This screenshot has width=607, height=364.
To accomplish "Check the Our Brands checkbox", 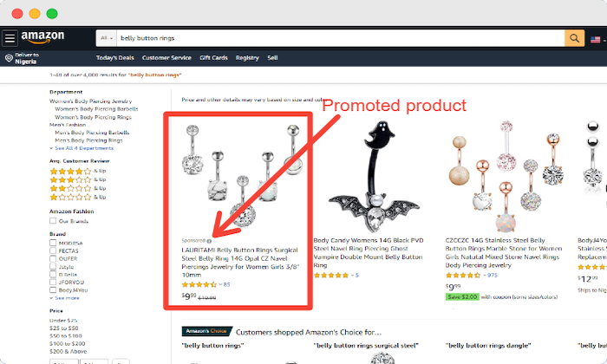I will (53, 221).
